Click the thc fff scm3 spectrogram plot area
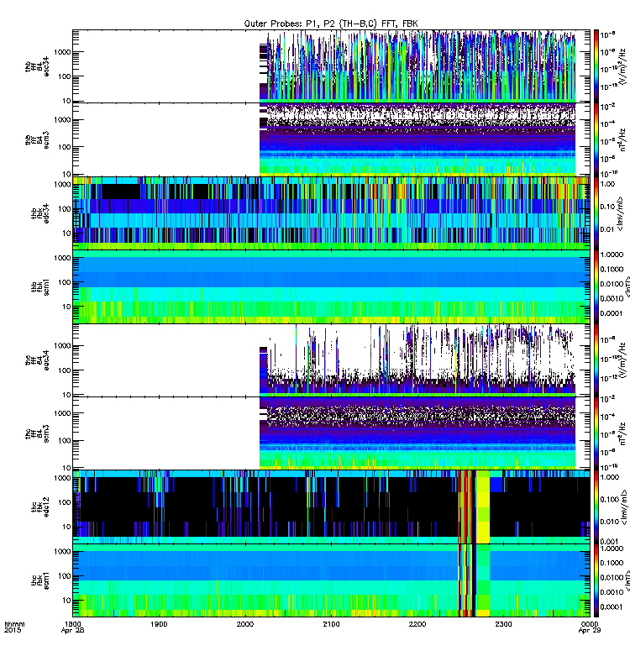Image resolution: width=630 pixels, height=672 pixels. [x=331, y=433]
